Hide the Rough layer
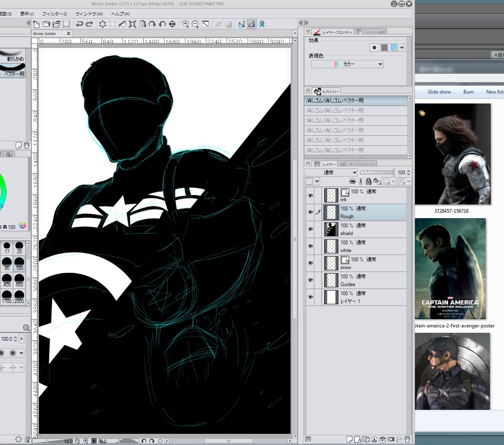This screenshot has height=445, width=504. click(310, 212)
